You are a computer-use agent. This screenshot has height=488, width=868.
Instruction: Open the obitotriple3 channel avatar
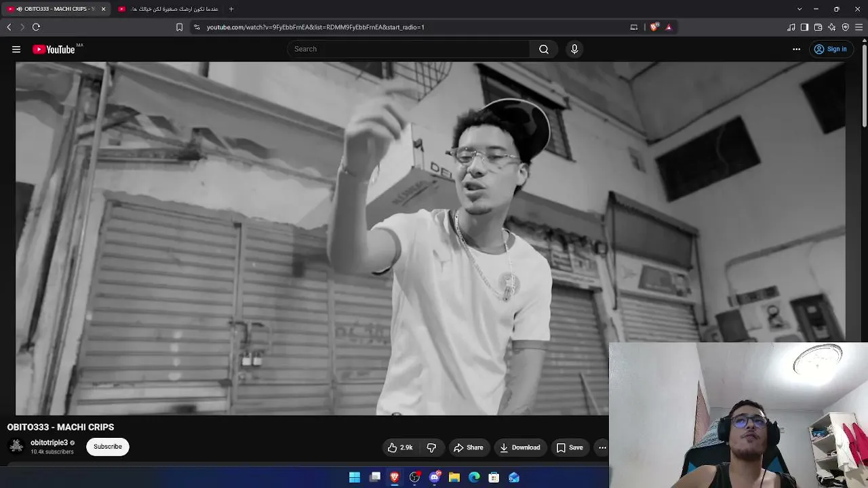tap(16, 446)
